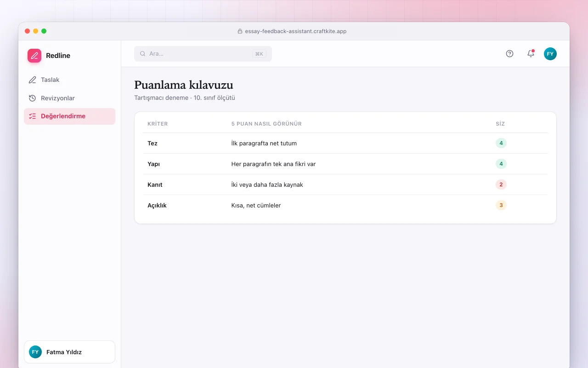Click the ⌘K shortcut hint
This screenshot has width=588, height=368.
coord(259,54)
